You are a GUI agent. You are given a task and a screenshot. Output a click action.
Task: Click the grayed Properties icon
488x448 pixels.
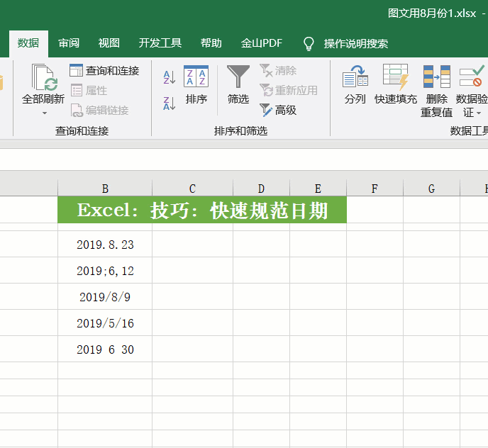coord(77,90)
